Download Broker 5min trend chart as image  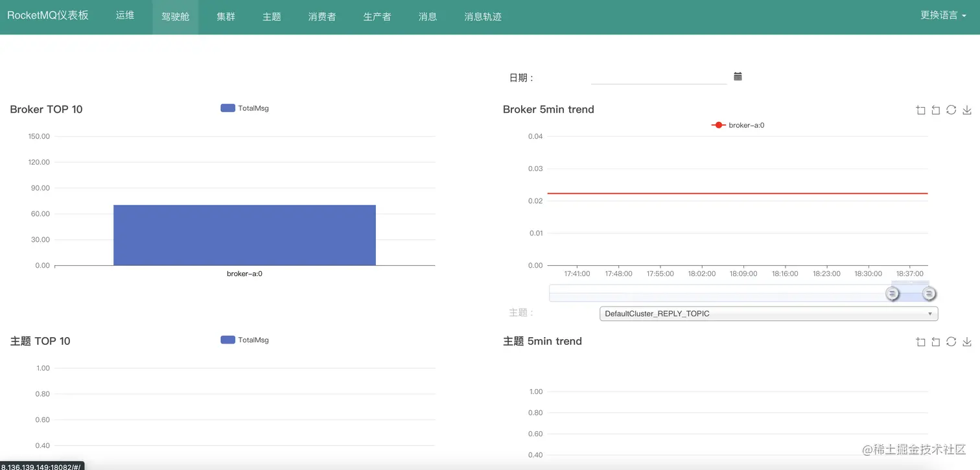click(x=966, y=110)
